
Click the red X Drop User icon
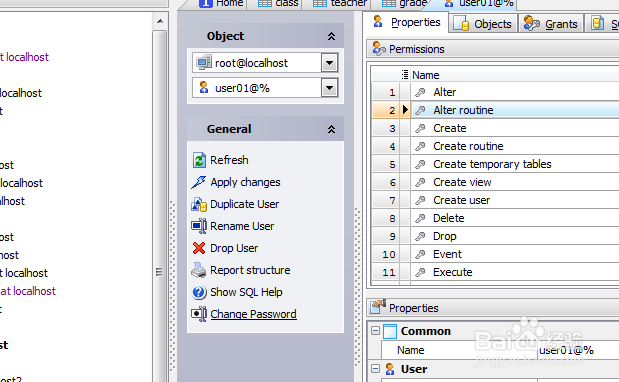click(x=199, y=248)
